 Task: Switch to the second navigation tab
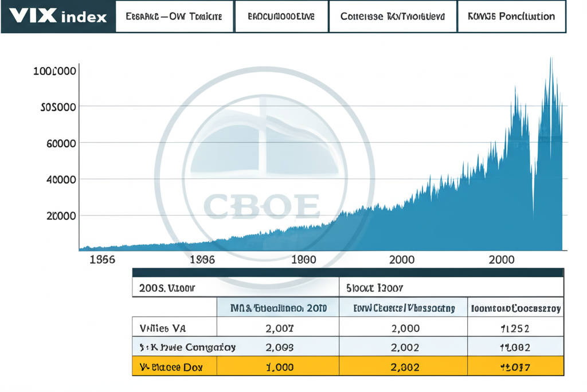point(281,17)
